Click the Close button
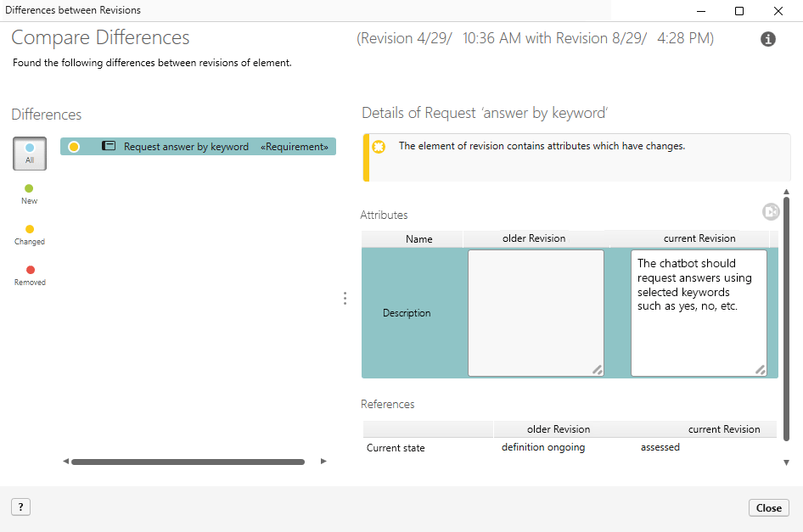Image resolution: width=803 pixels, height=532 pixels. point(768,507)
